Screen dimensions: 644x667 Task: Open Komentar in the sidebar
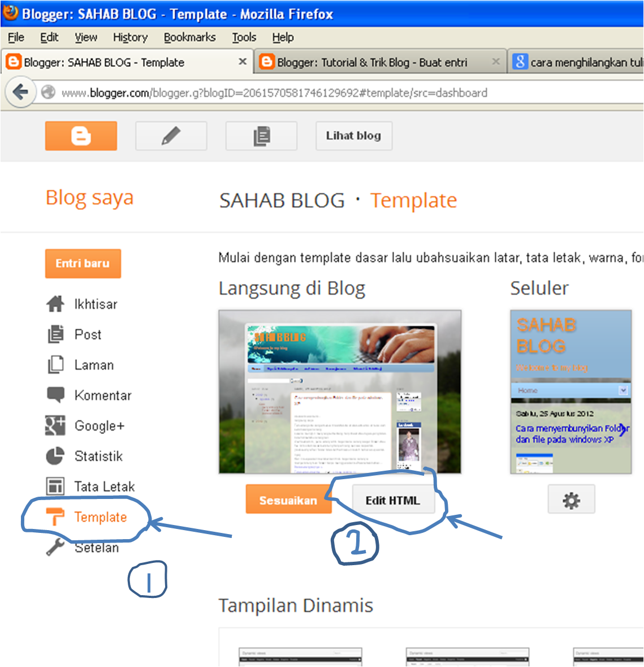pyautogui.click(x=103, y=395)
